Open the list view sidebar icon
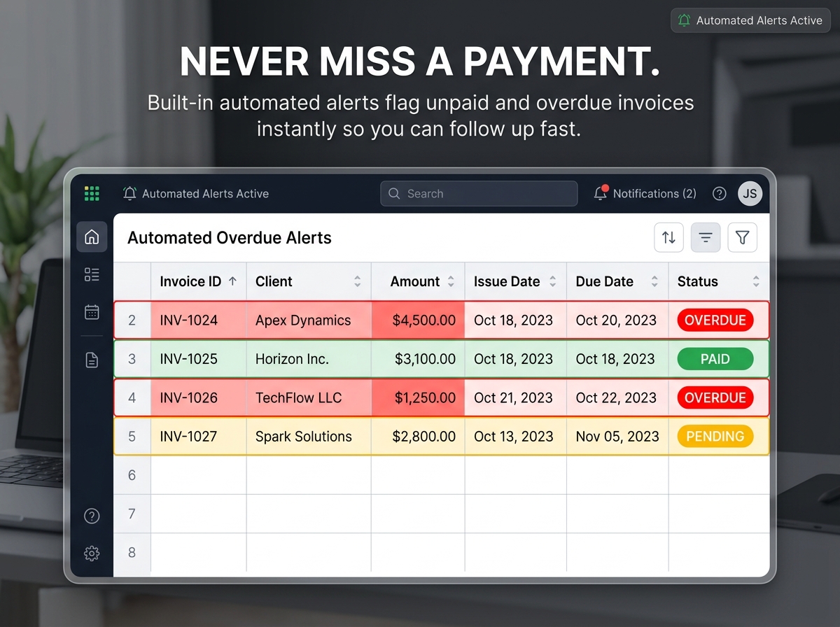The image size is (840, 627). coord(92,274)
